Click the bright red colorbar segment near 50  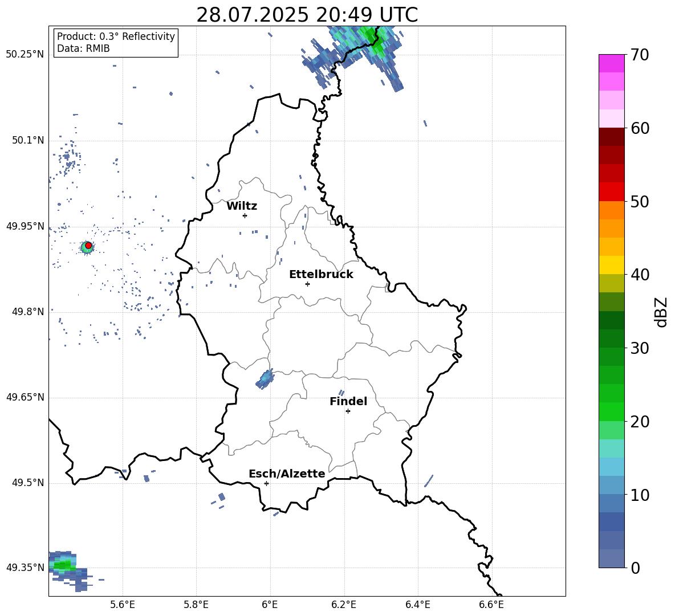(611, 192)
